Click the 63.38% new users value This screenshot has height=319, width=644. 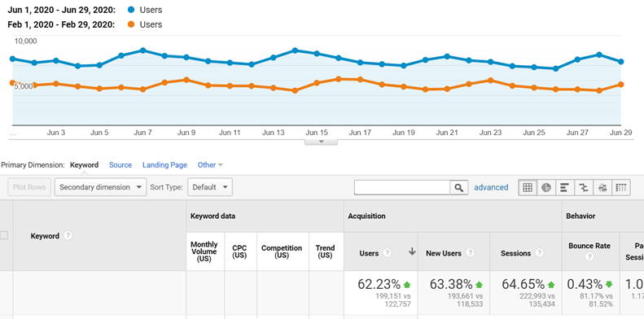[x=451, y=284]
